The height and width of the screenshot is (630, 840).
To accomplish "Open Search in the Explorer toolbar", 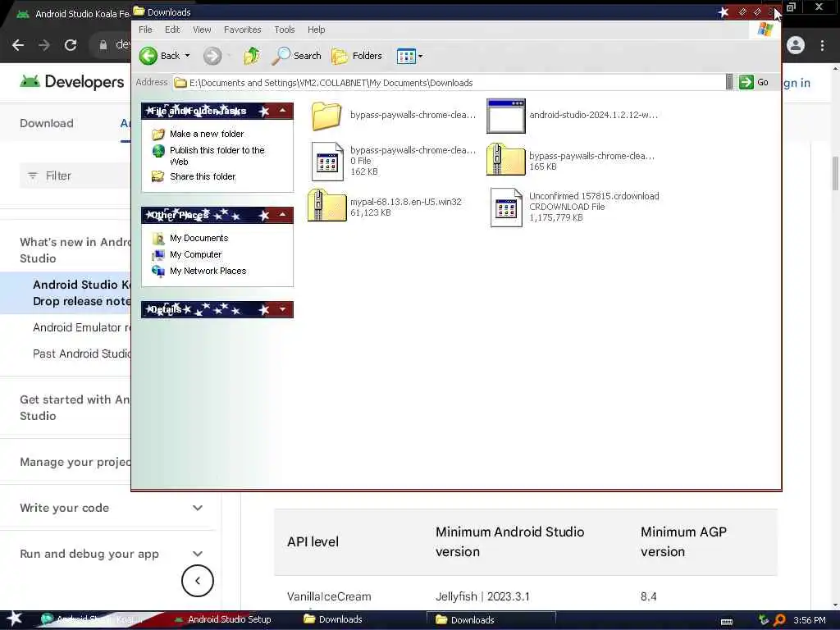I will coord(296,56).
